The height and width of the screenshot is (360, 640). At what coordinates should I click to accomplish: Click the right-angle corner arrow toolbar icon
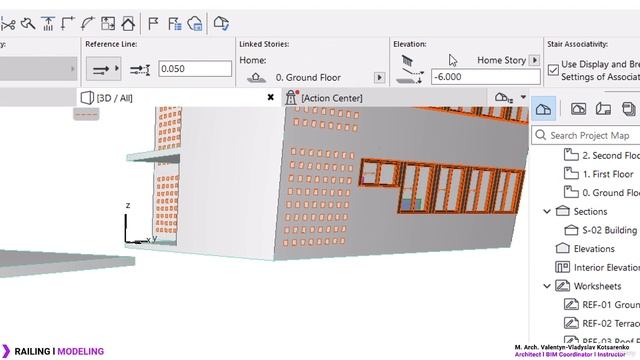tap(68, 24)
